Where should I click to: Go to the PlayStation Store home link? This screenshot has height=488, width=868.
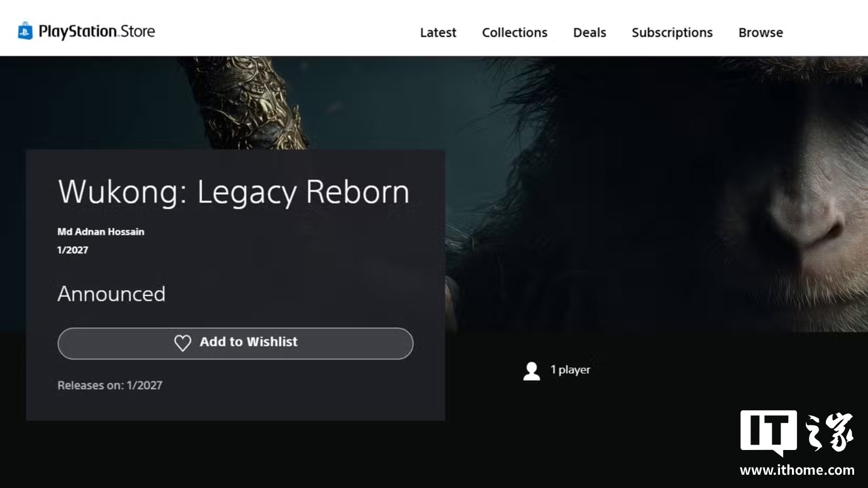(x=86, y=31)
